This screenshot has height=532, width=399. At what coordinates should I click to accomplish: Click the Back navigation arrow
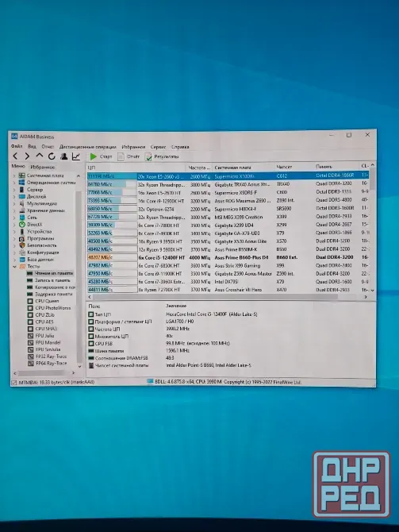pos(15,156)
